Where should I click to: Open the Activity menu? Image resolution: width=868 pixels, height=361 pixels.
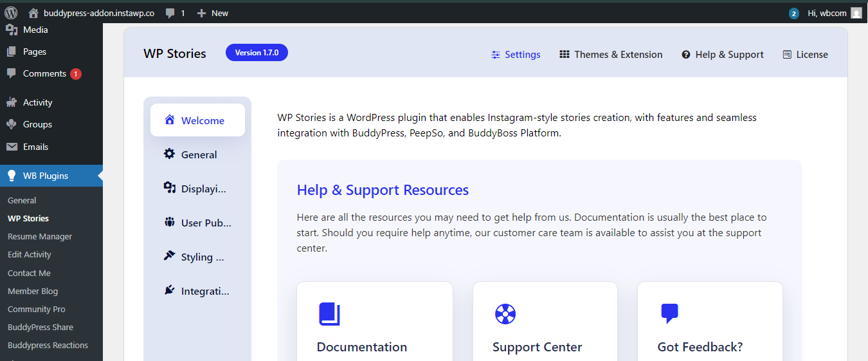51,102
